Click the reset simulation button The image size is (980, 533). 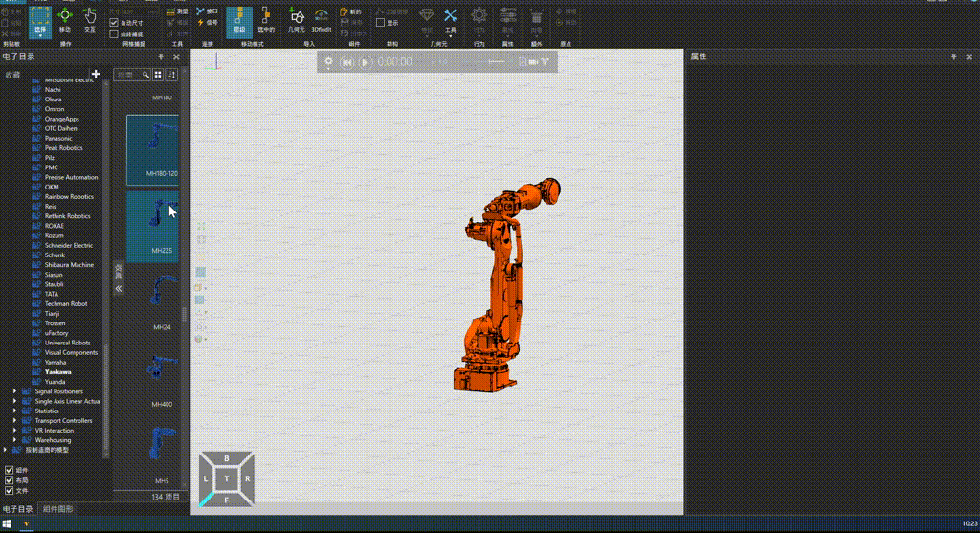[346, 62]
